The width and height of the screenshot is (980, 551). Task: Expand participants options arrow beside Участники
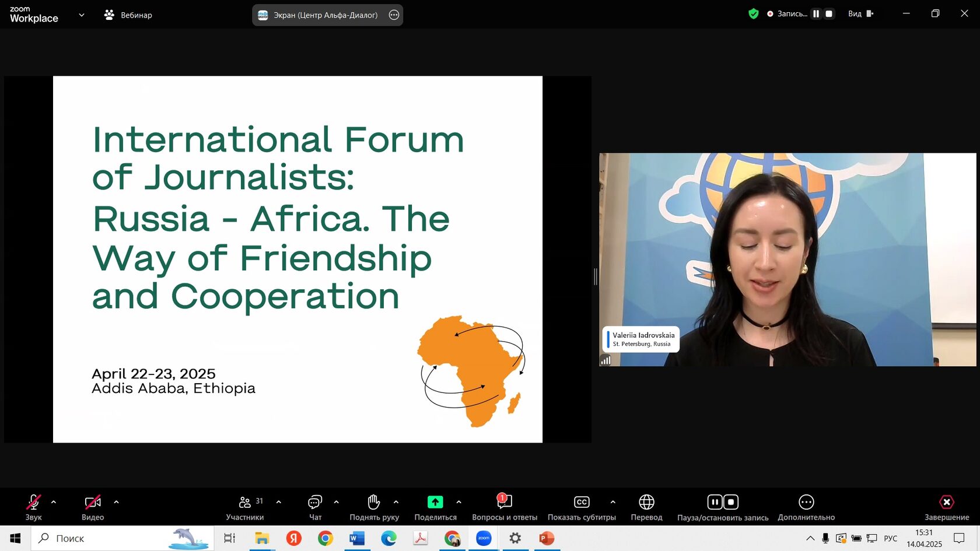pyautogui.click(x=278, y=502)
